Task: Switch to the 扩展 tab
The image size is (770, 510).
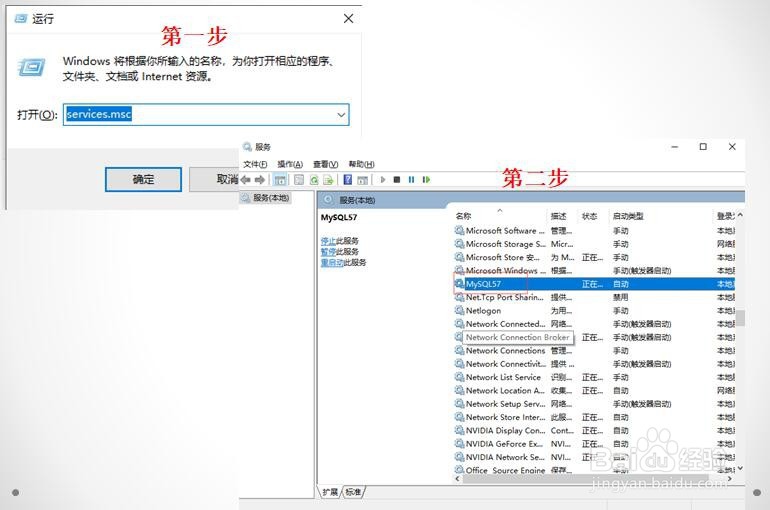Action: click(x=330, y=491)
